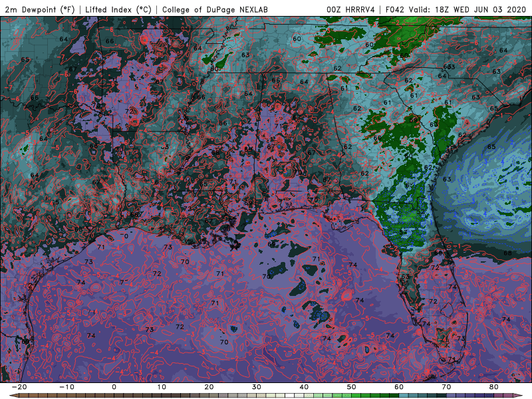Viewport: 532px width, 399px height.
Task: Click the '30' color scale label
Action: 257,387
